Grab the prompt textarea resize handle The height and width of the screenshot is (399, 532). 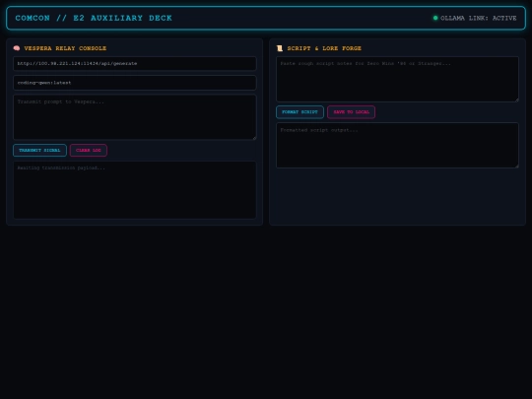click(254, 137)
